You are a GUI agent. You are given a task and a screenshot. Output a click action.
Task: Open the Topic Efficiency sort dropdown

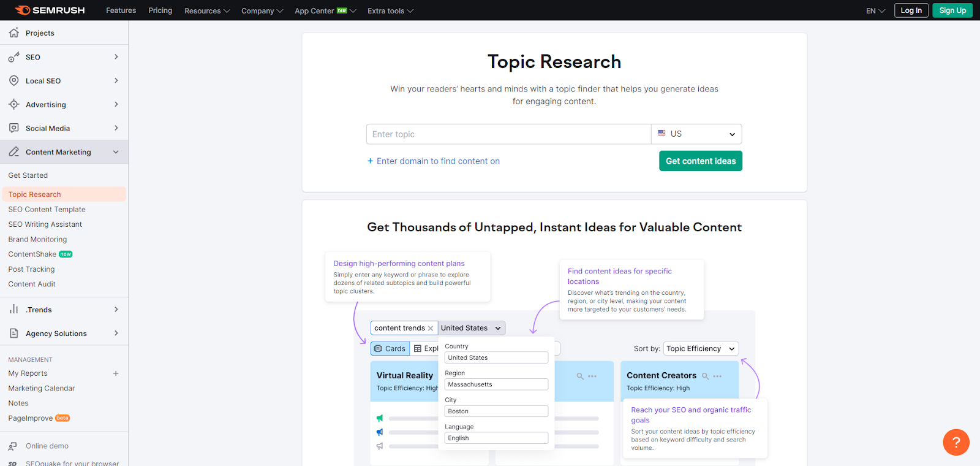click(701, 348)
